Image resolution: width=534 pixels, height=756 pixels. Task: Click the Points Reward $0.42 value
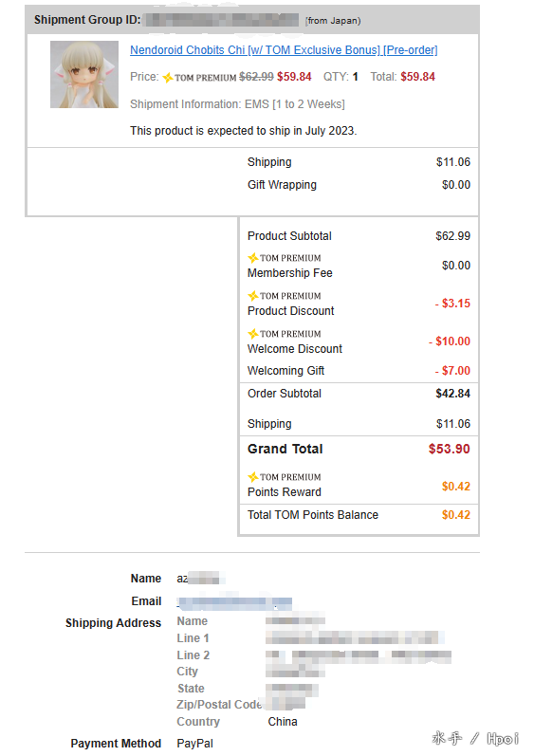tap(456, 487)
